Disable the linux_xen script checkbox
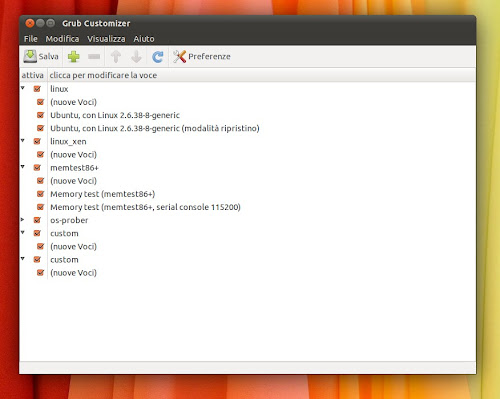Screen dimensions: 500x399 37,141
